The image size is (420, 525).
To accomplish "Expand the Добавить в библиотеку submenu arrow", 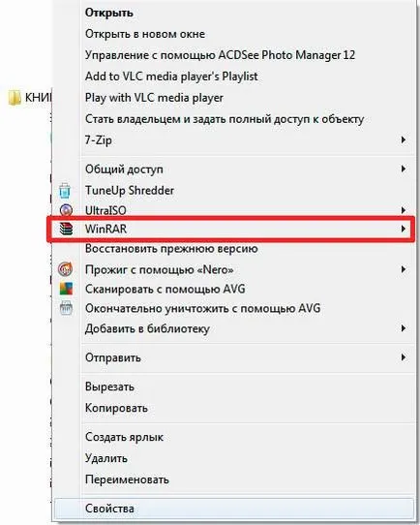I will click(404, 328).
